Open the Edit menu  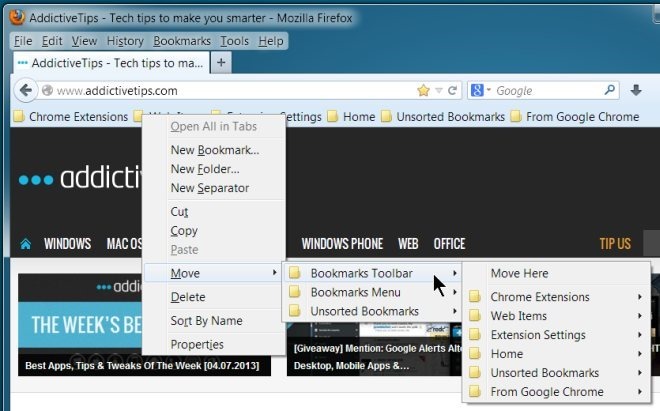[52, 41]
